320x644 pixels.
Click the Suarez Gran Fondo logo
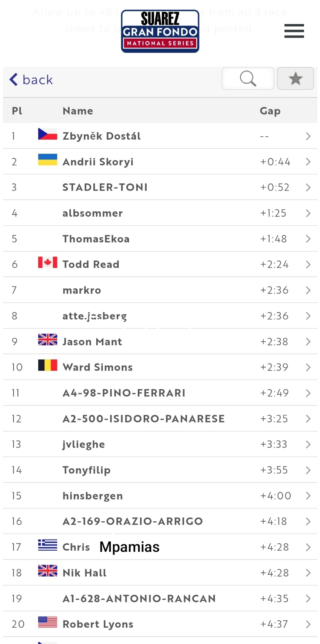[x=160, y=31]
